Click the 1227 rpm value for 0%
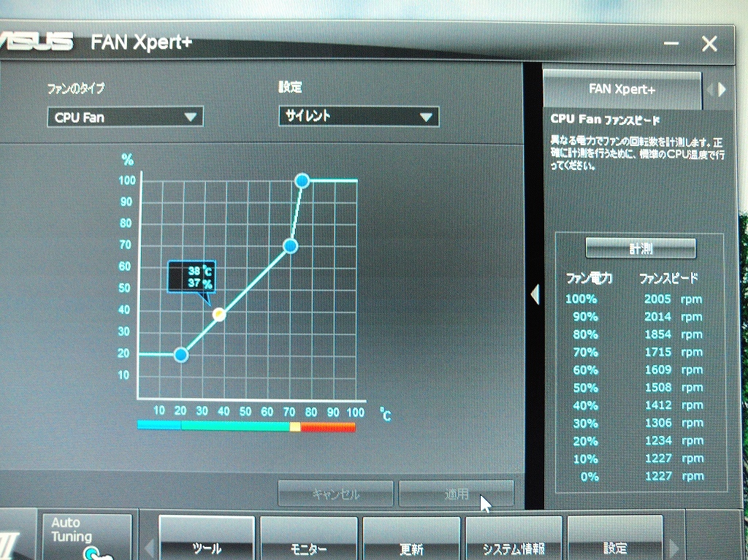The width and height of the screenshot is (748, 560). [673, 475]
